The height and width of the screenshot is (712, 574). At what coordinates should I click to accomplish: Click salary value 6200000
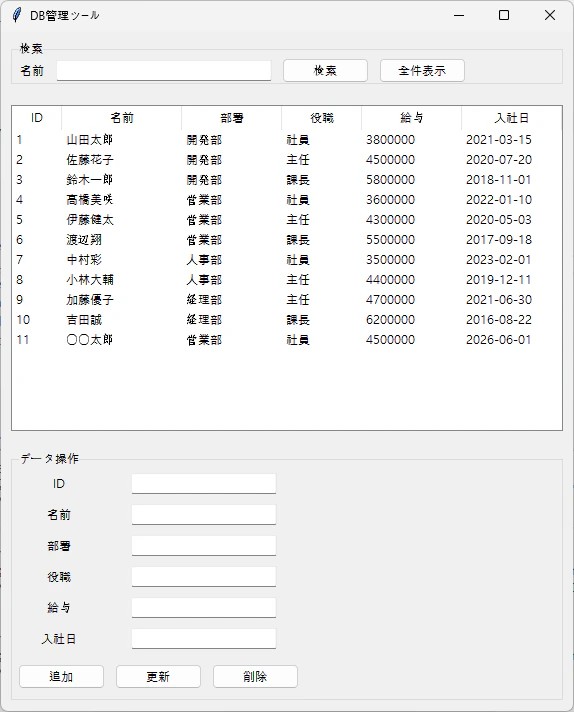(x=391, y=320)
